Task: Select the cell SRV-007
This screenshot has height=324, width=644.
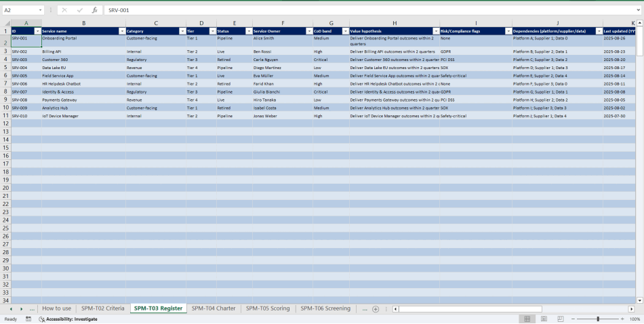Action: coord(26,92)
